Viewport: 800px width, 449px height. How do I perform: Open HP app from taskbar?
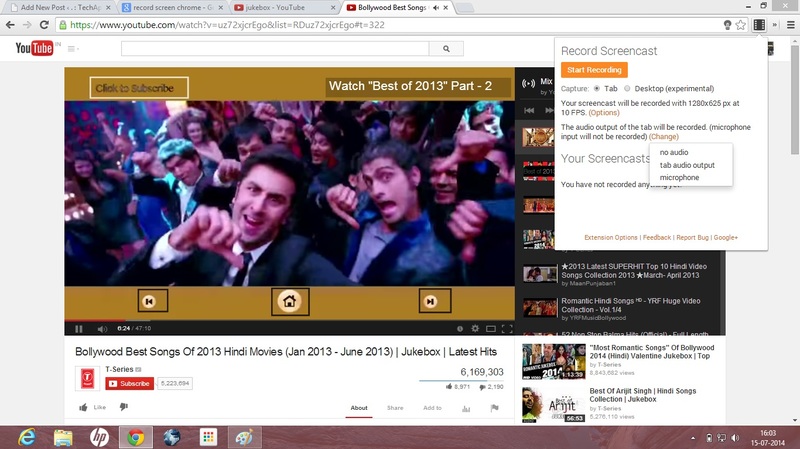(99, 437)
